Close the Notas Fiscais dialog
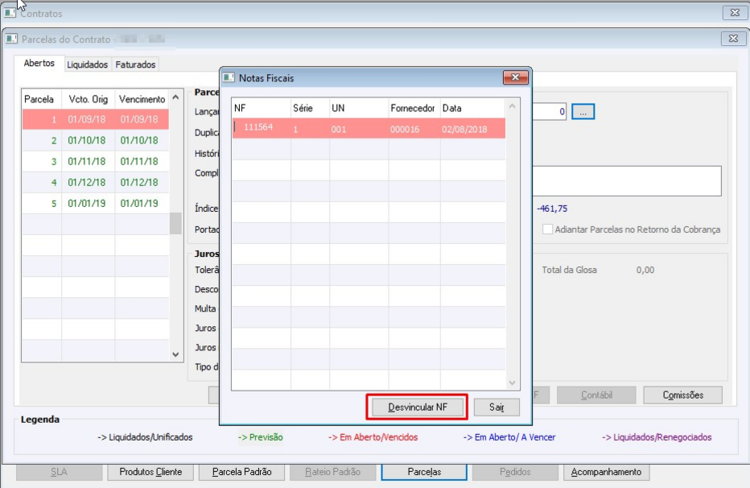 (x=515, y=78)
